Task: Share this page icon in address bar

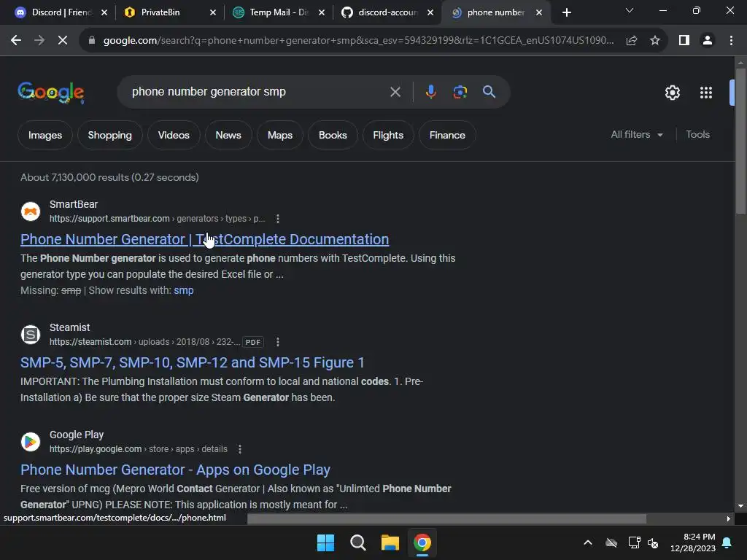Action: [632, 41]
